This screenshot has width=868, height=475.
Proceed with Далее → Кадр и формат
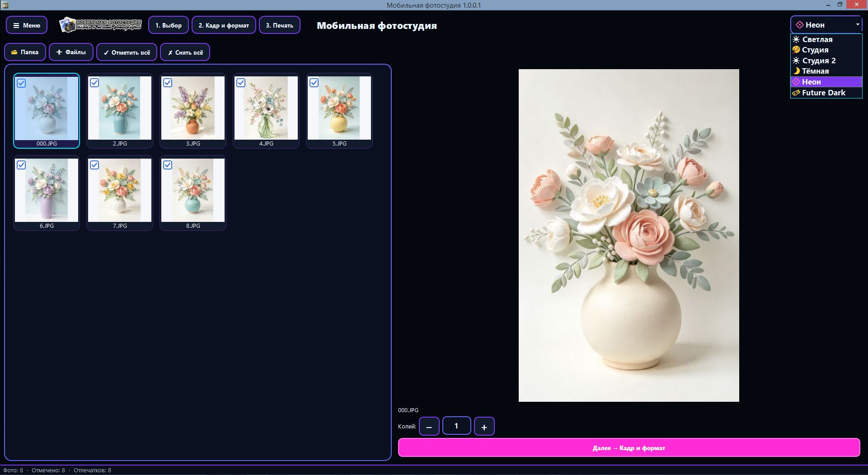(629, 448)
